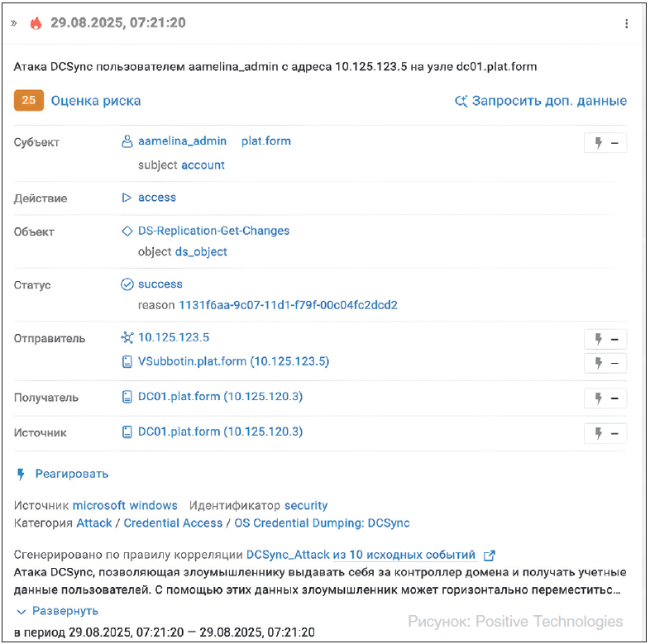Click the play icon next to access
Screen dimensions: 650x644
point(127,198)
